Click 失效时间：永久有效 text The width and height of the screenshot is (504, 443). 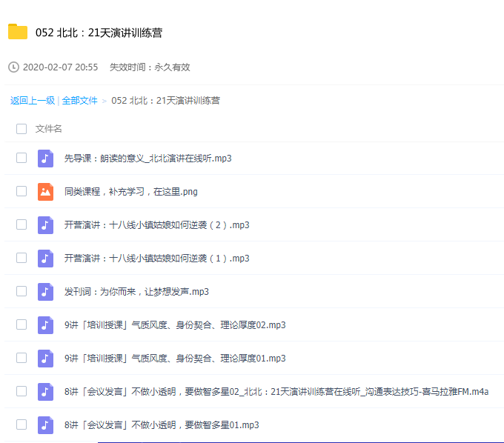click(x=150, y=67)
